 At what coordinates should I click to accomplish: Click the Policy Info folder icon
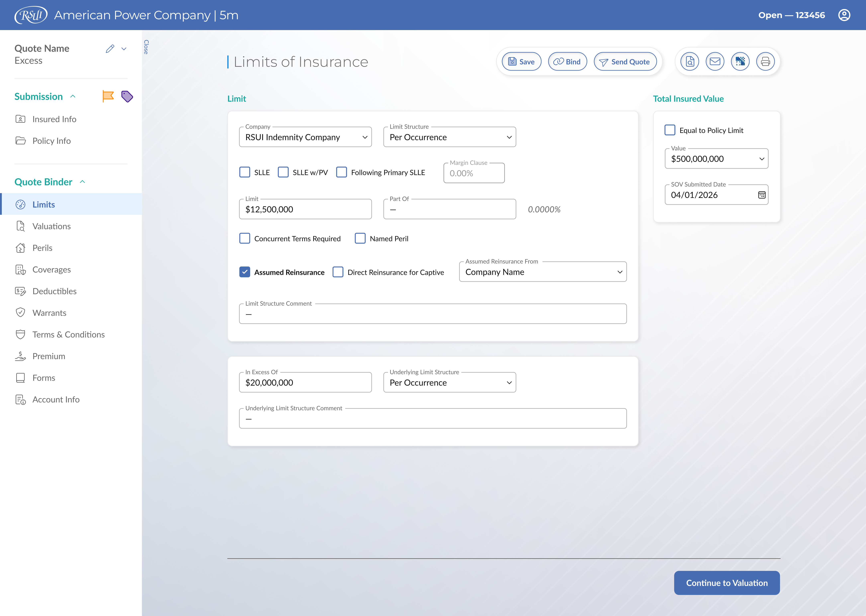[x=20, y=141]
